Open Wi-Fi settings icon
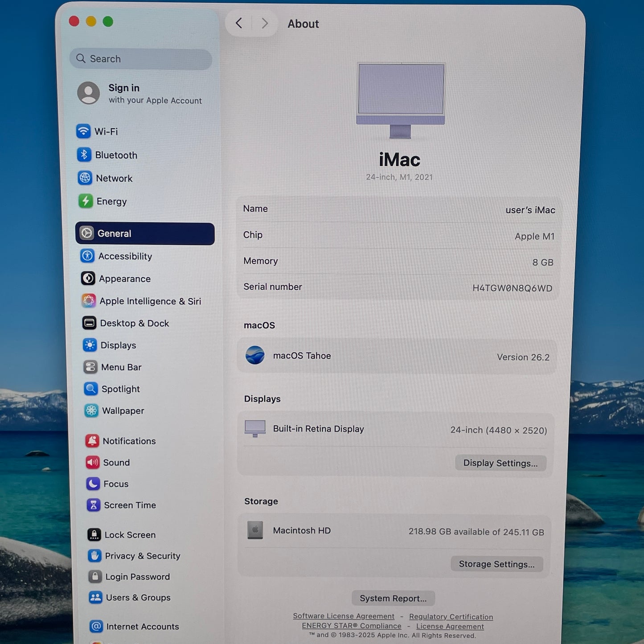This screenshot has width=644, height=644. pyautogui.click(x=83, y=131)
